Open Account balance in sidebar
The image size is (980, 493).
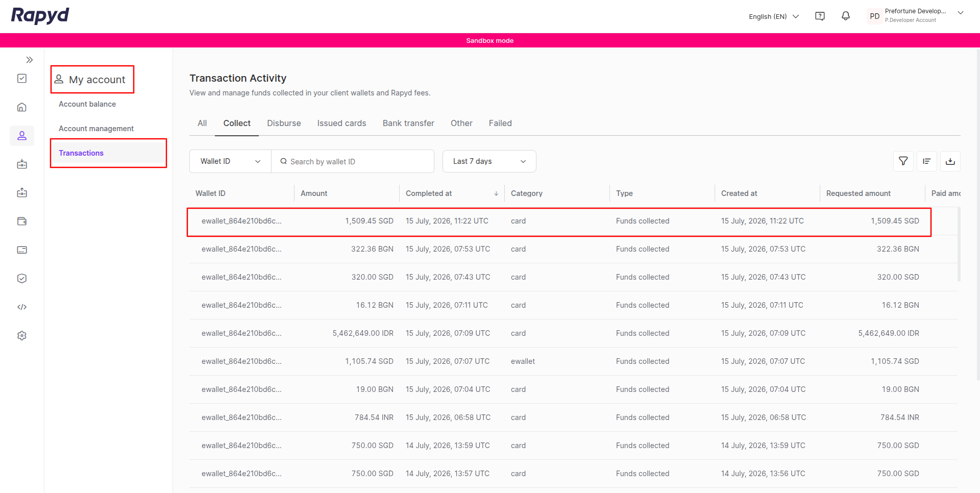coord(87,104)
